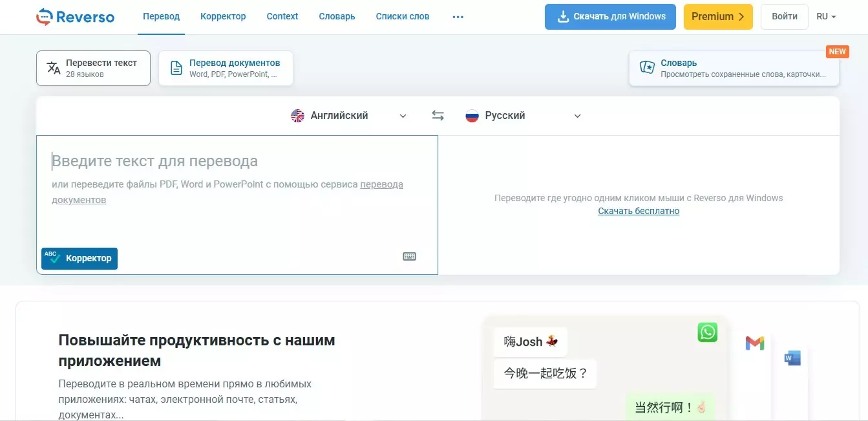Click the Reverso logo
The image size is (868, 421).
tap(75, 17)
